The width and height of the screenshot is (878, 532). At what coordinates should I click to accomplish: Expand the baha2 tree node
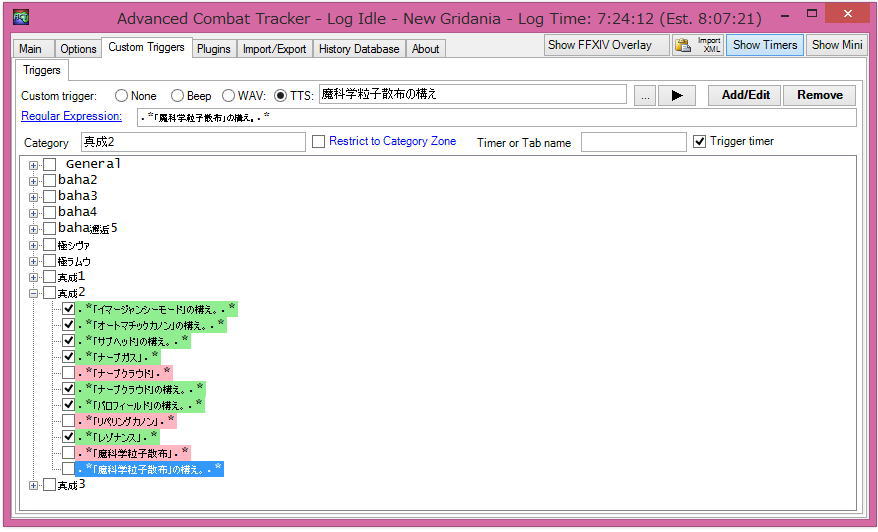coord(34,181)
